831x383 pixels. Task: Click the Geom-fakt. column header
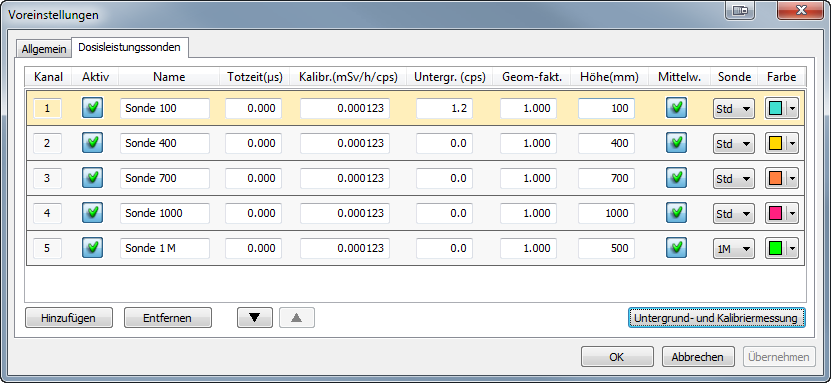[532, 77]
